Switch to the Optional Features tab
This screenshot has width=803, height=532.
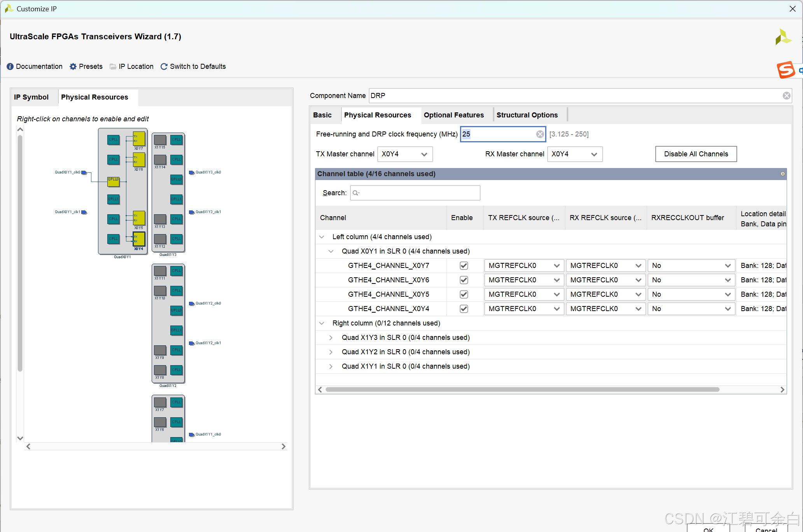tap(453, 115)
